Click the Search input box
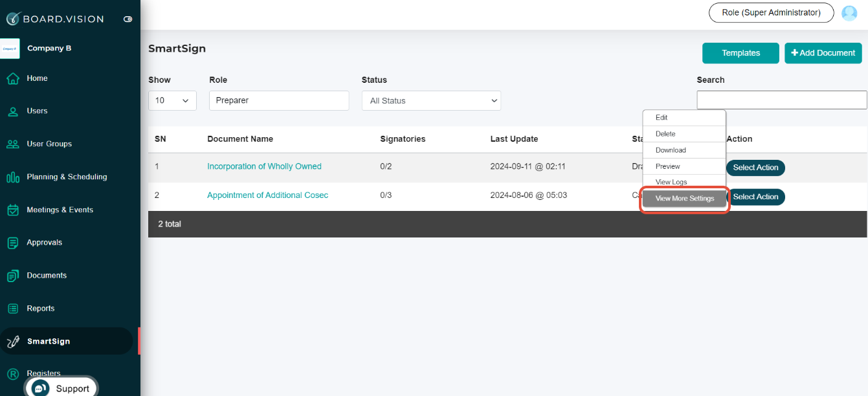The image size is (868, 396). 782,100
